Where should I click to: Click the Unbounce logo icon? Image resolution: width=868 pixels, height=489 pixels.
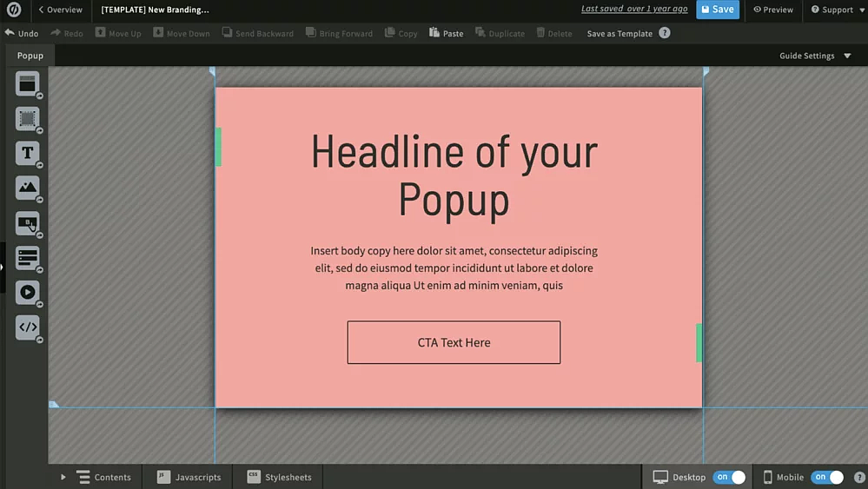(x=14, y=10)
